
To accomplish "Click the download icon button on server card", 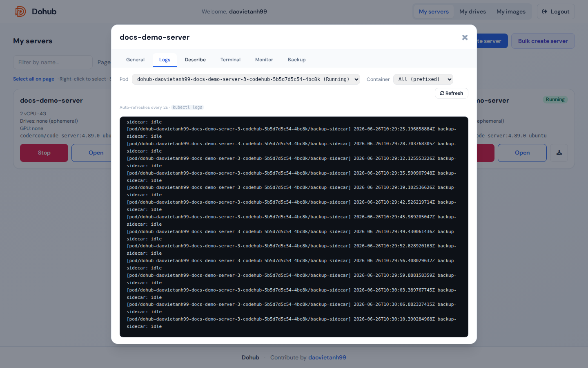I will click(x=559, y=153).
